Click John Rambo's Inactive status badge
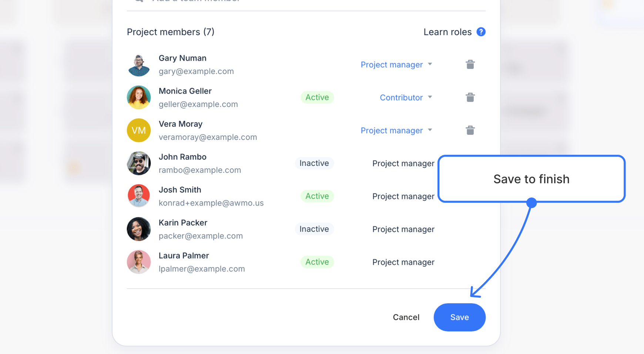The image size is (644, 354). point(314,163)
